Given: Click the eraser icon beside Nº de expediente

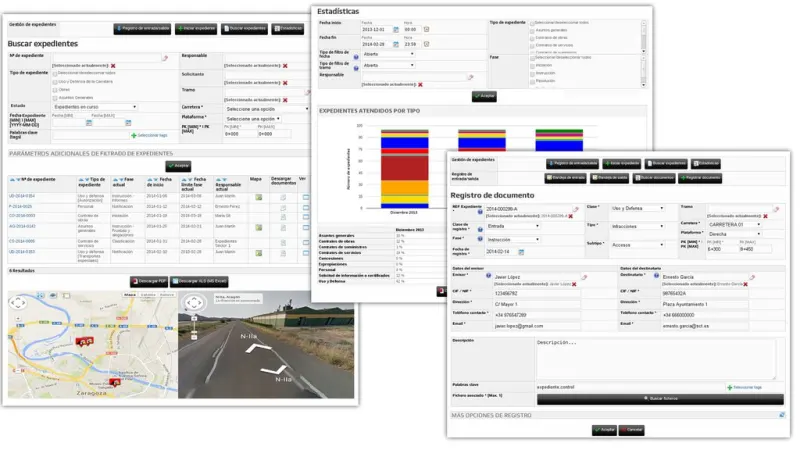Looking at the screenshot, I should (x=165, y=58).
